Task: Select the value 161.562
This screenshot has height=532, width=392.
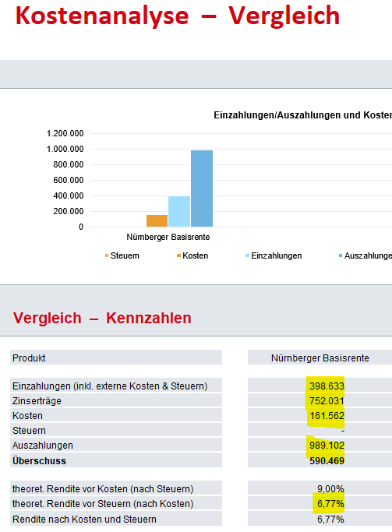Action: click(x=327, y=416)
